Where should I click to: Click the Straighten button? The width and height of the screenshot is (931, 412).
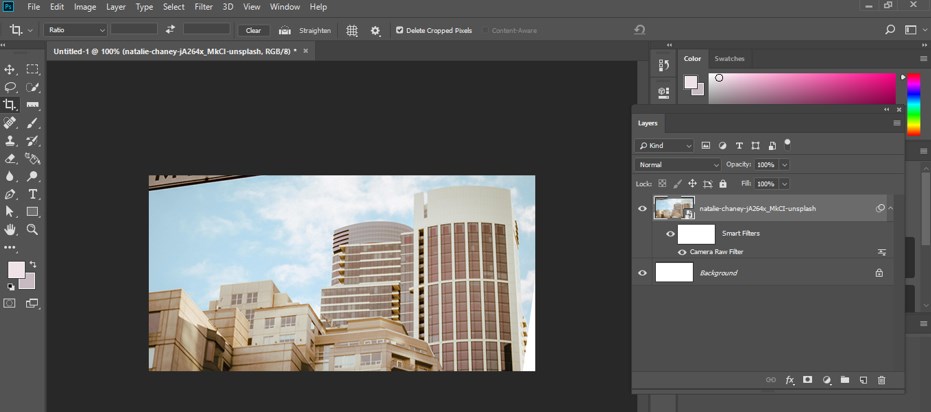point(314,30)
